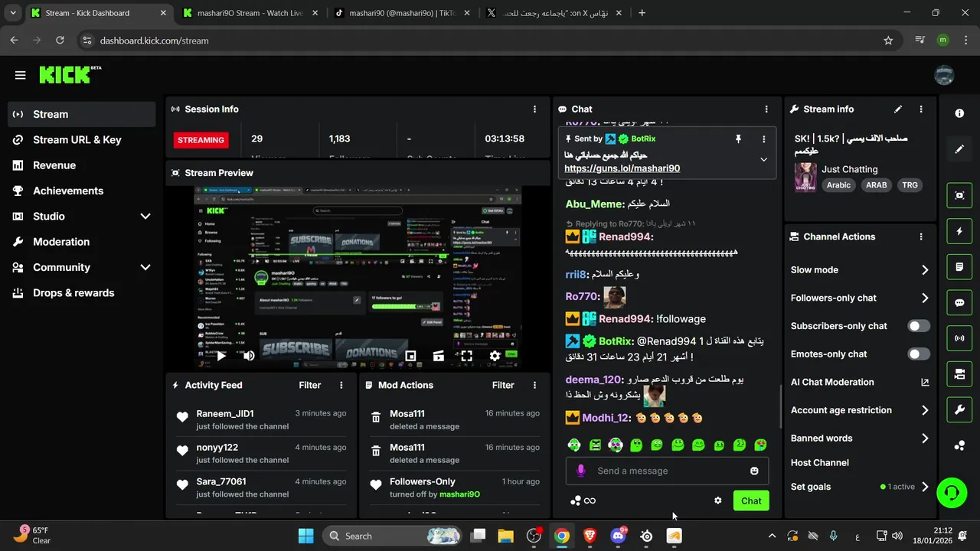Open Stream URL & Key page
Viewport: 980px width, 551px height.
coord(82,139)
